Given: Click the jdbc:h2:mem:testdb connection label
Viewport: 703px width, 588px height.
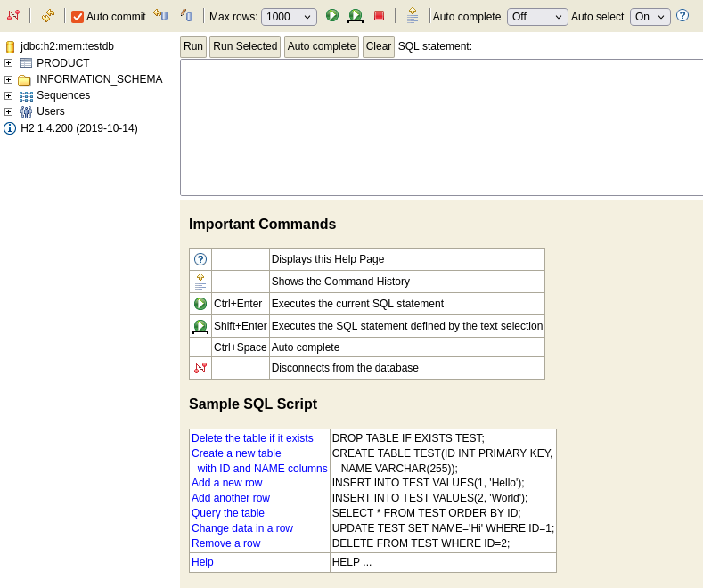Looking at the screenshot, I should tap(67, 46).
